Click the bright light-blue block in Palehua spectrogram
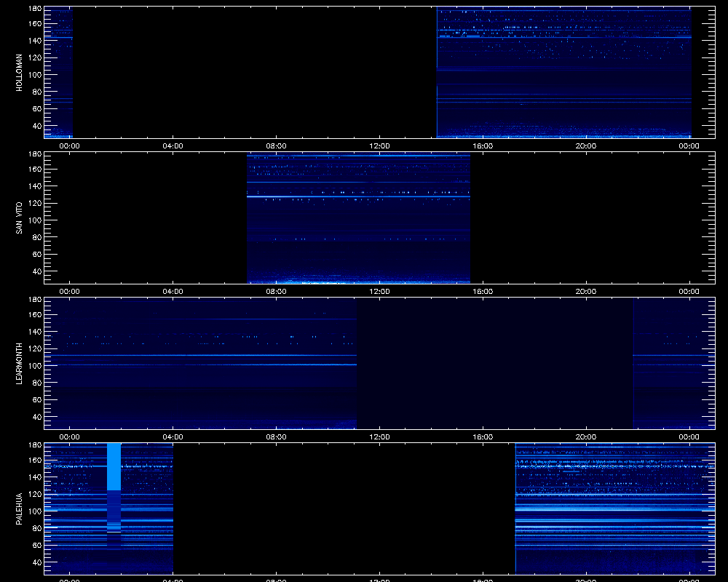 click(x=114, y=466)
